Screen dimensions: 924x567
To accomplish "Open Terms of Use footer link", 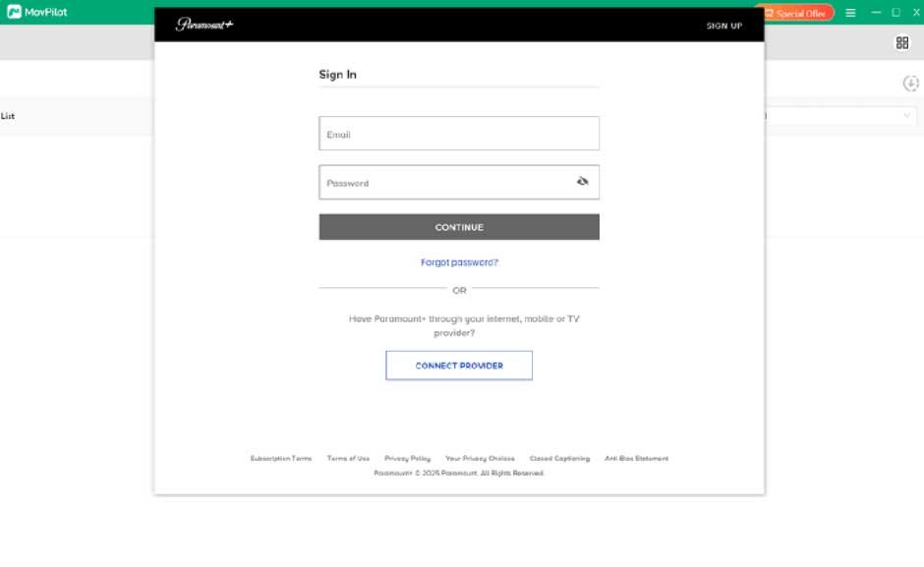I will tap(348, 458).
